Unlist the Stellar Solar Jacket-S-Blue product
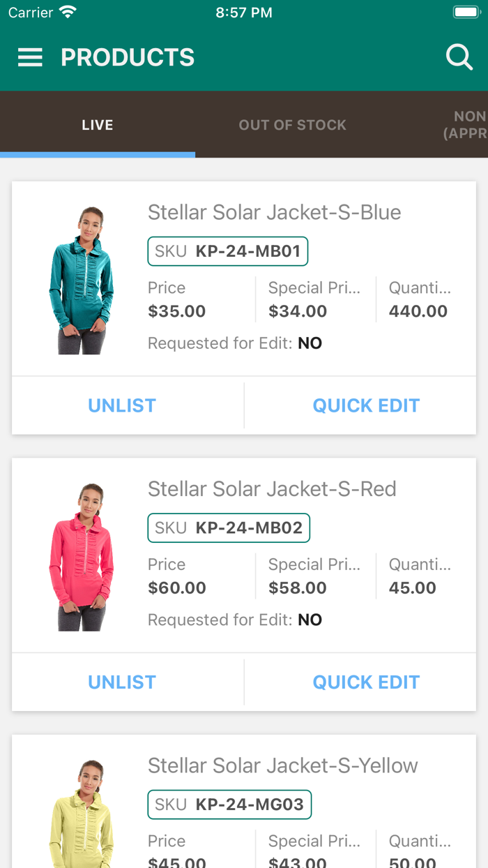Viewport: 488px width, 868px height. pos(121,405)
